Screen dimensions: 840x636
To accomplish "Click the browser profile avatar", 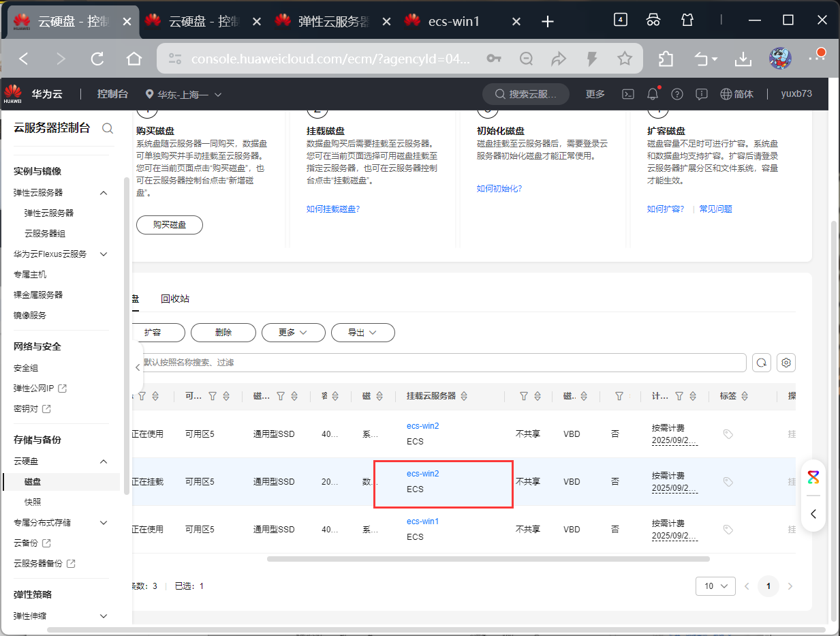I will (x=780, y=59).
